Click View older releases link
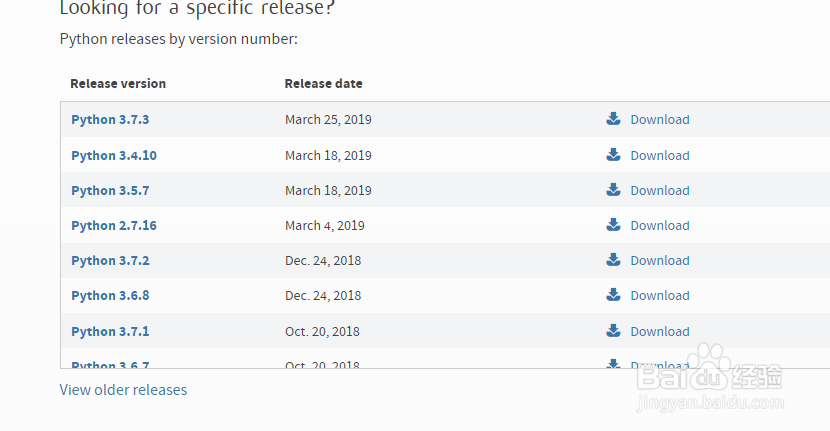This screenshot has width=830, height=431. coord(123,390)
